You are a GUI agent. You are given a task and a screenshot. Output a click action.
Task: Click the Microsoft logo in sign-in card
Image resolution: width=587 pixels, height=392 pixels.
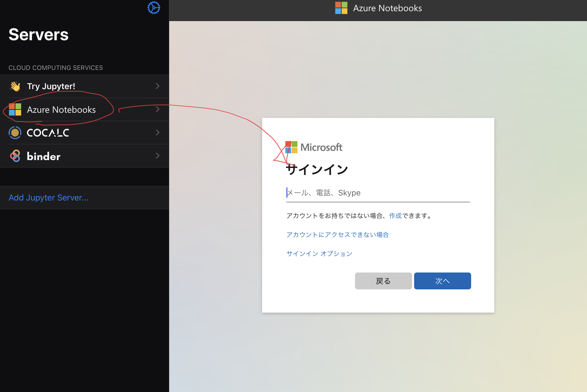click(291, 147)
